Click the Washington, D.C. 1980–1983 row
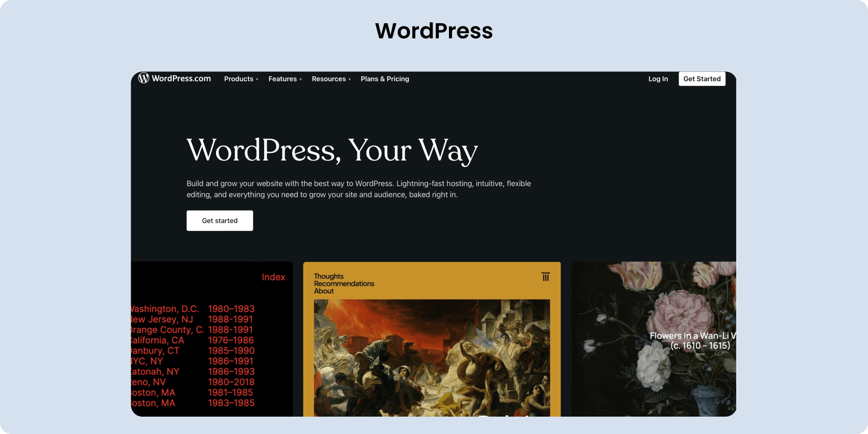The height and width of the screenshot is (434, 868). pyautogui.click(x=193, y=309)
